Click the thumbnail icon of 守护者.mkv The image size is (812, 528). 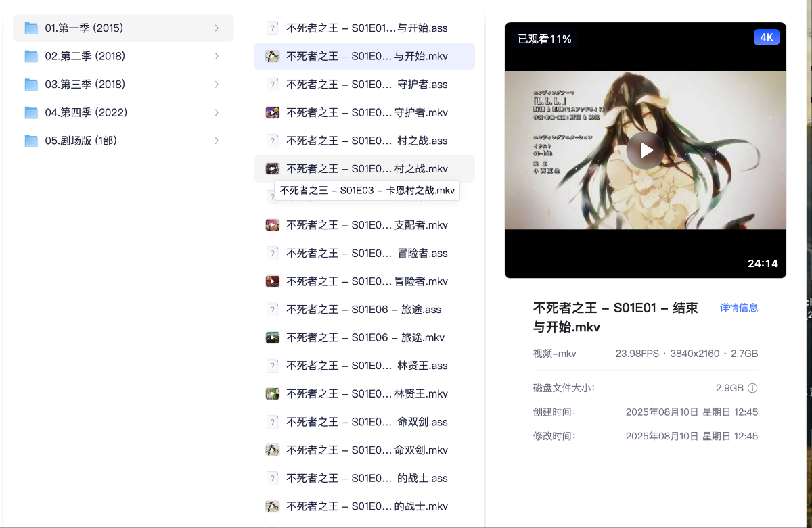[x=273, y=112]
